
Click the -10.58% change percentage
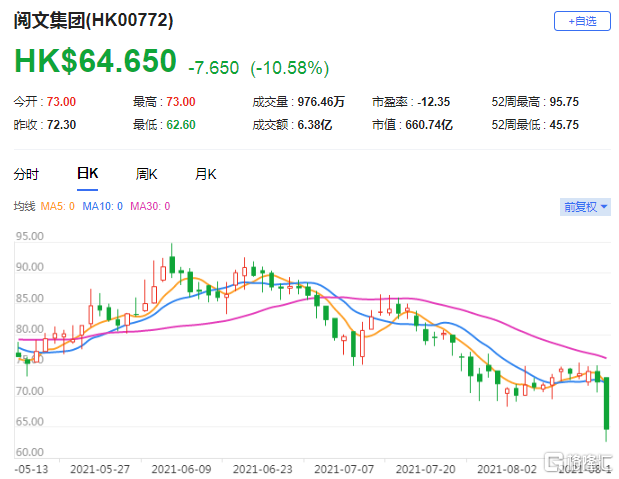pos(289,68)
